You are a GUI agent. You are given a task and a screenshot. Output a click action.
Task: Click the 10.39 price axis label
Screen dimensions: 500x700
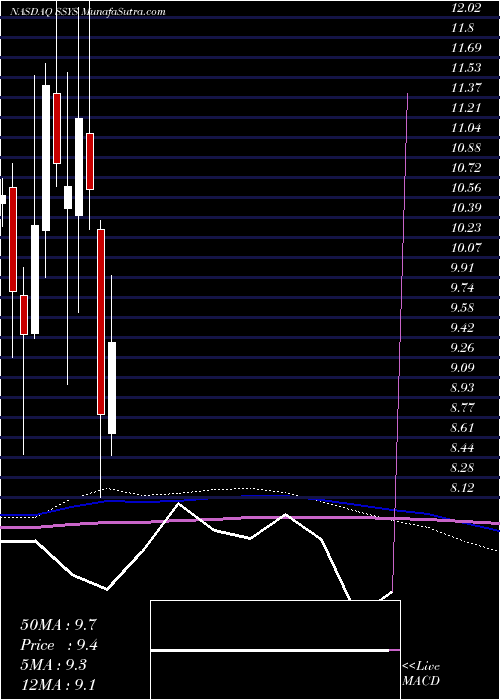pos(466,208)
